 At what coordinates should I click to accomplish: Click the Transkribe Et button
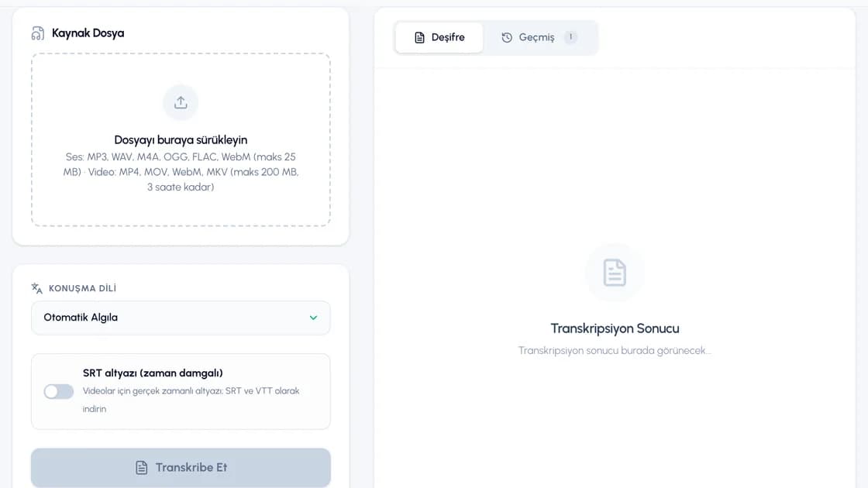click(181, 468)
